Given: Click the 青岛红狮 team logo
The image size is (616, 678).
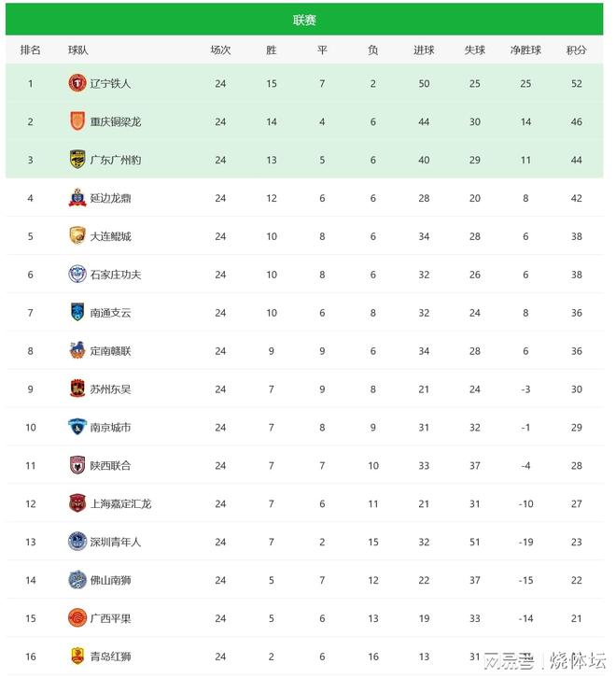Looking at the screenshot, I should (x=77, y=657).
